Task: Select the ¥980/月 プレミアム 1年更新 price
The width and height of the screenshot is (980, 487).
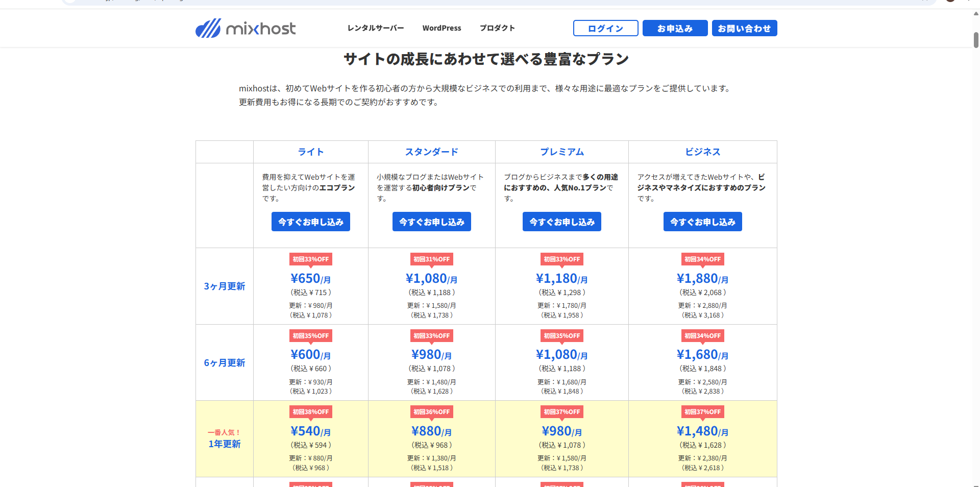Action: (561, 432)
